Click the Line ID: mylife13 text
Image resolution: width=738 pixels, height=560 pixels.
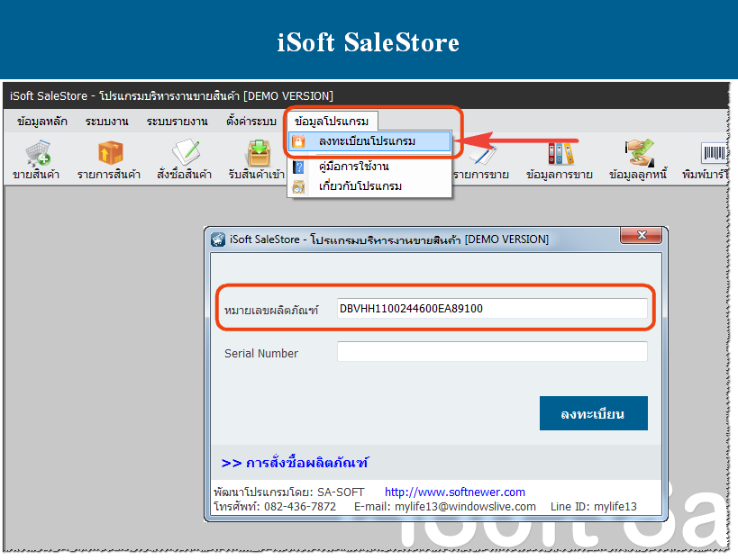pyautogui.click(x=594, y=506)
